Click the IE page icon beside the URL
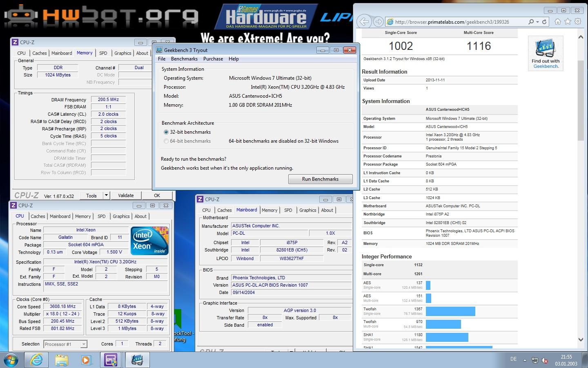Viewport: 588px width, 368px height. 390,22
